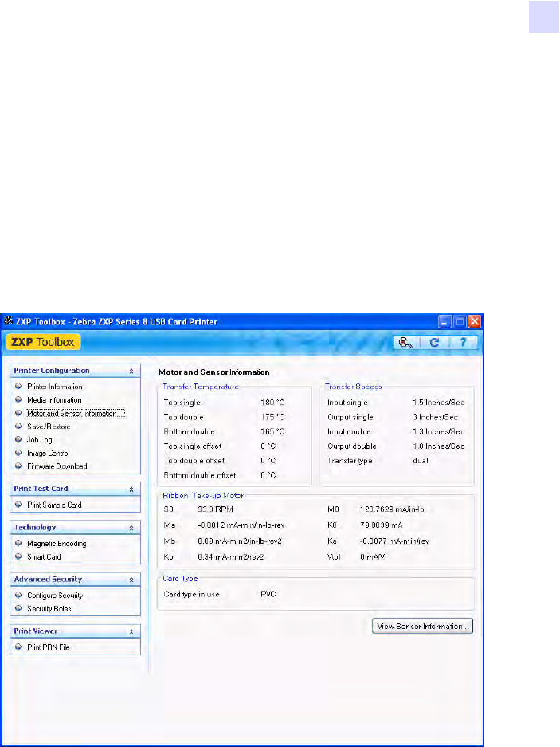Screen dimensions: 560x747
Task: Open Media Information page
Action: pyautogui.click(x=54, y=399)
